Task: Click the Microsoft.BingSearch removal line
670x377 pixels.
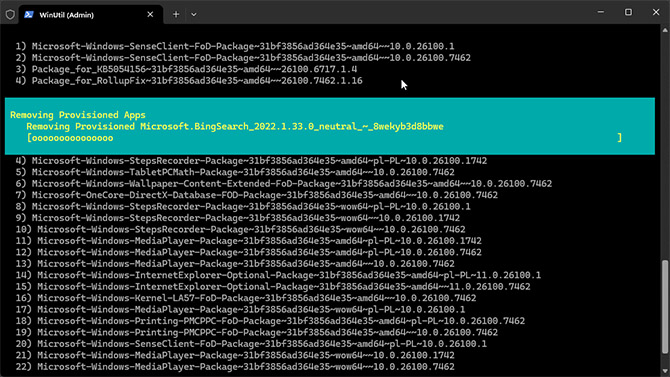Action: (235, 127)
